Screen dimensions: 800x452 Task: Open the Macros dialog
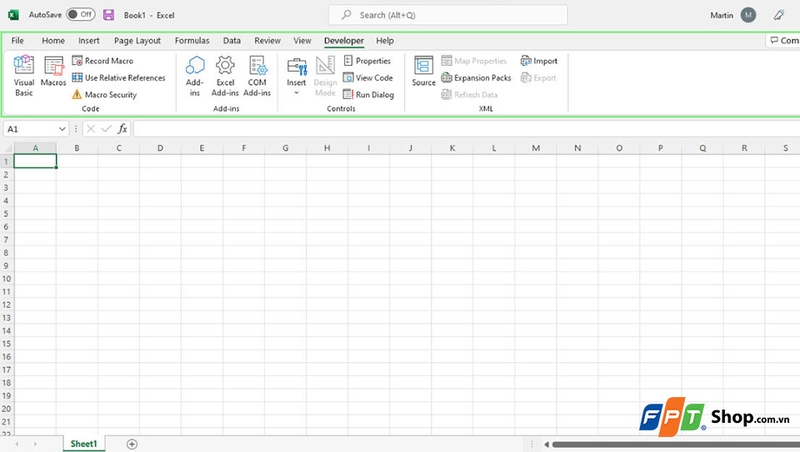54,71
